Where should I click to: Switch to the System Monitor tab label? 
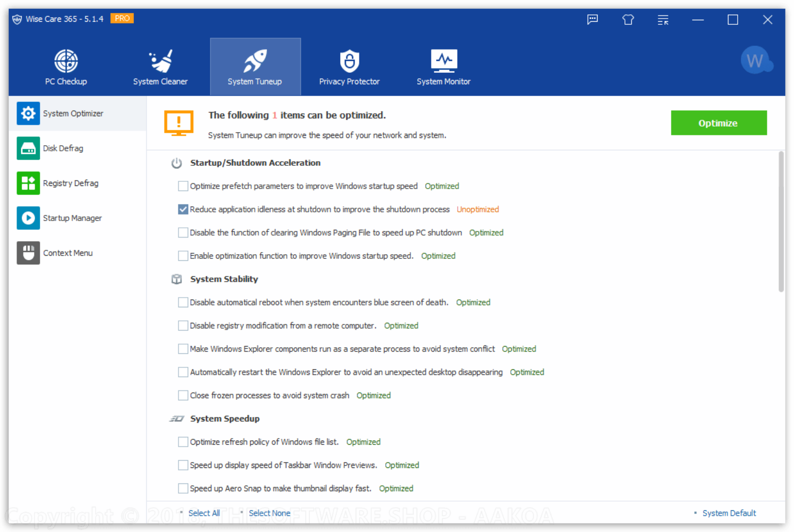click(x=444, y=82)
